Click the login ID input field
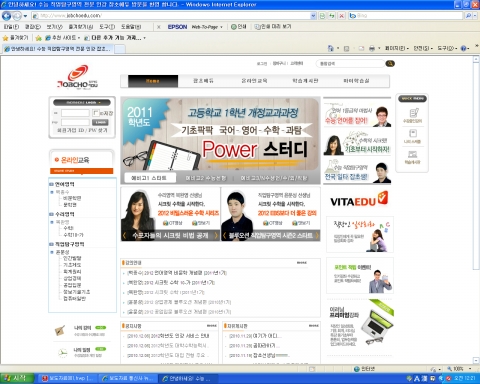This screenshot has height=384, width=480. 75,113
